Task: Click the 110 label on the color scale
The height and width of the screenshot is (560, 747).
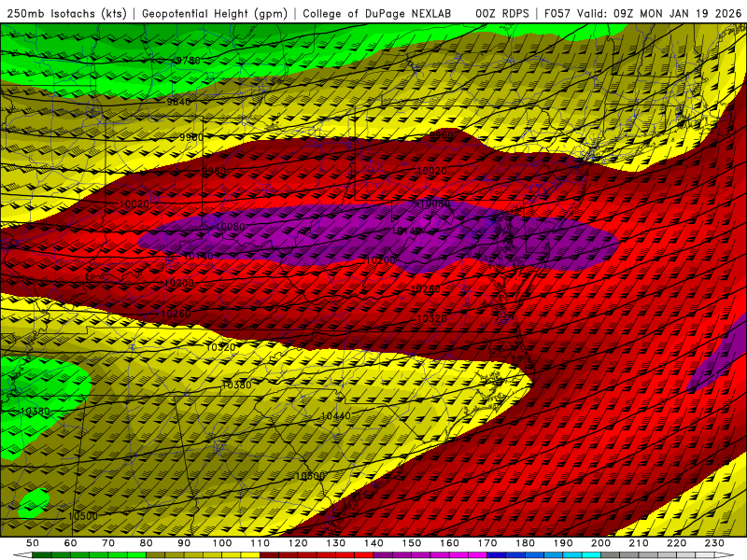Action: [261, 543]
